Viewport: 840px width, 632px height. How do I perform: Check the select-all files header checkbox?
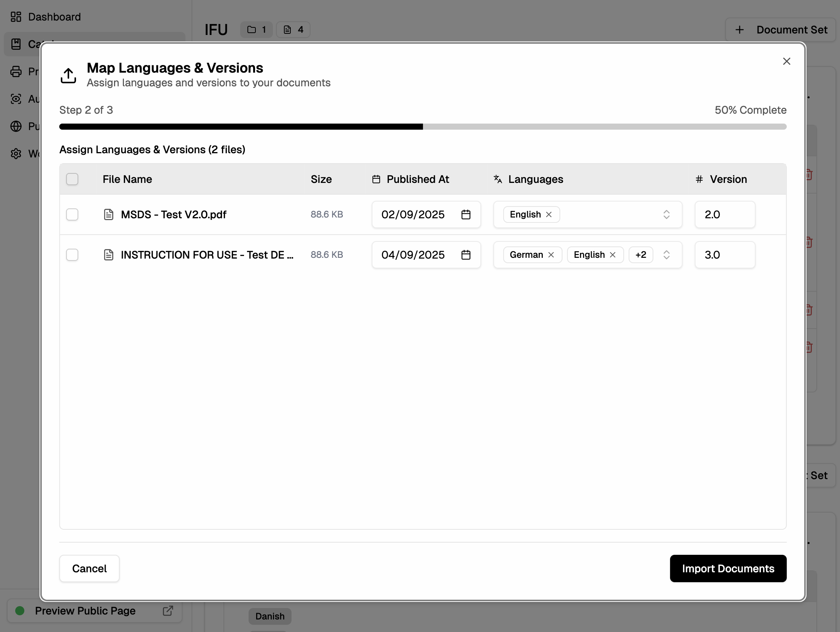click(72, 179)
